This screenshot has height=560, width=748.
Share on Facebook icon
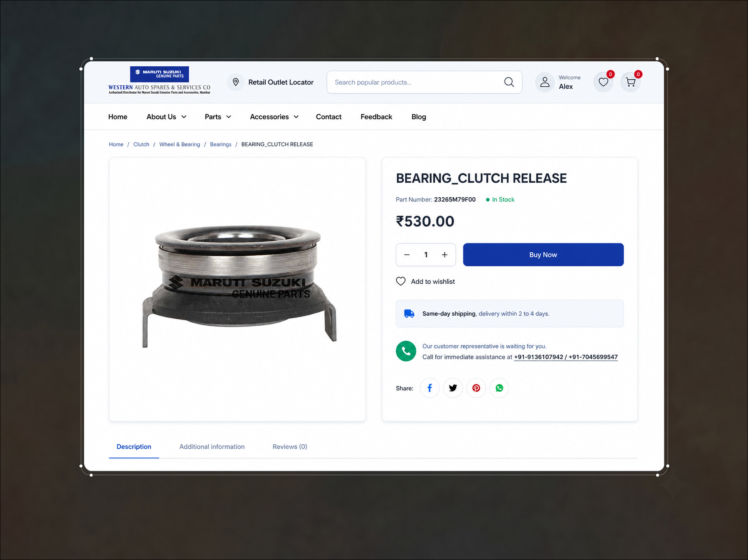click(430, 388)
